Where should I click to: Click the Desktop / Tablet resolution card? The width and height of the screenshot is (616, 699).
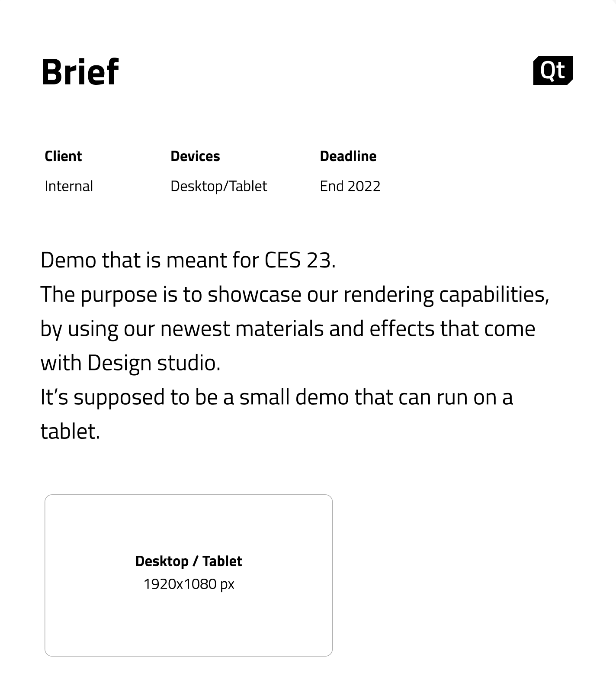click(189, 575)
